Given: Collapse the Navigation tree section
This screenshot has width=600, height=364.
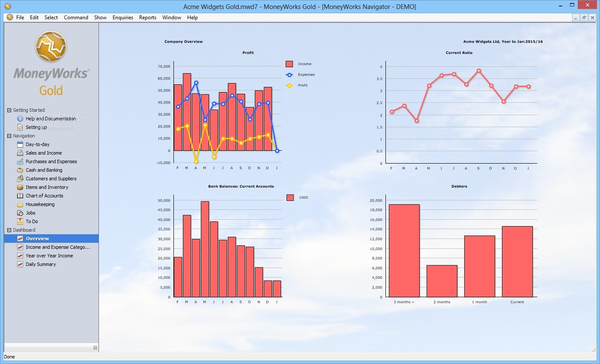Looking at the screenshot, I should pos(9,136).
